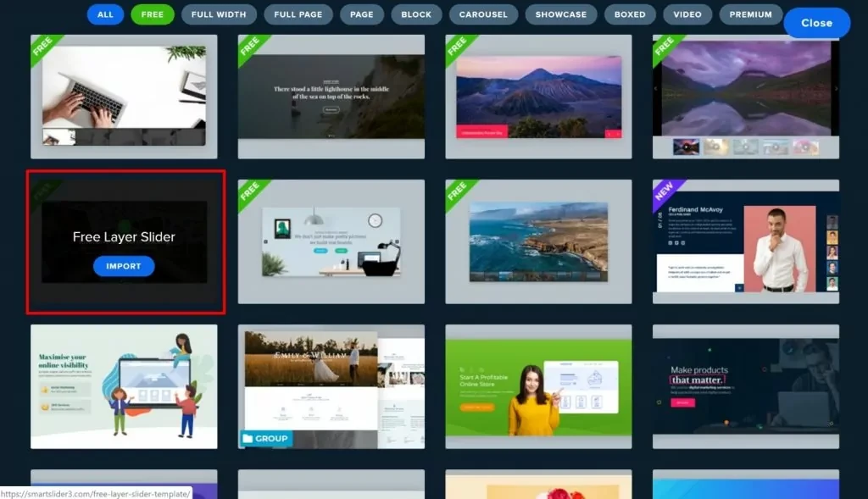Select the BLOCK filter tab
The width and height of the screenshot is (868, 499).
(416, 14)
